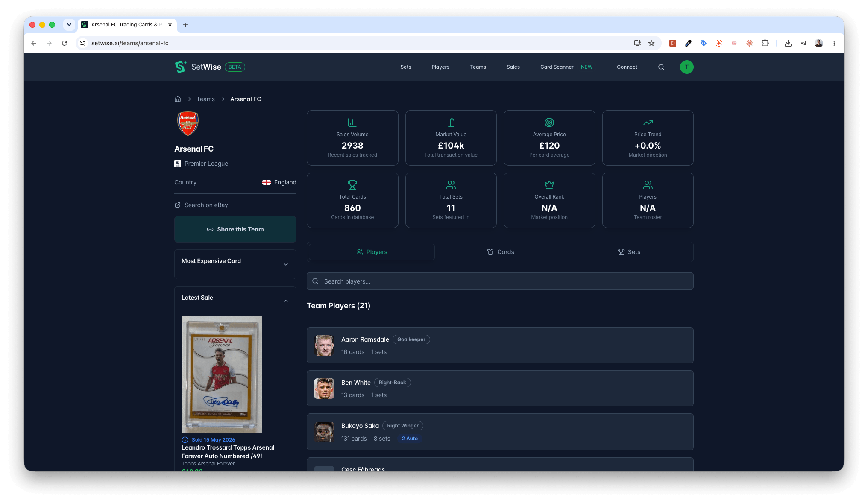Image resolution: width=868 pixels, height=503 pixels.
Task: Open the green T user avatar
Action: pos(686,67)
